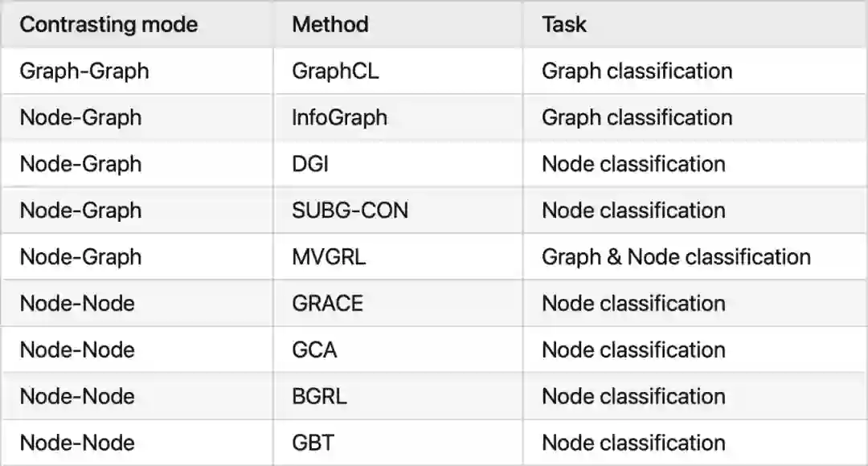Click Node-Graph cell in the MVGRL row
This screenshot has height=466, width=868.
click(80, 257)
